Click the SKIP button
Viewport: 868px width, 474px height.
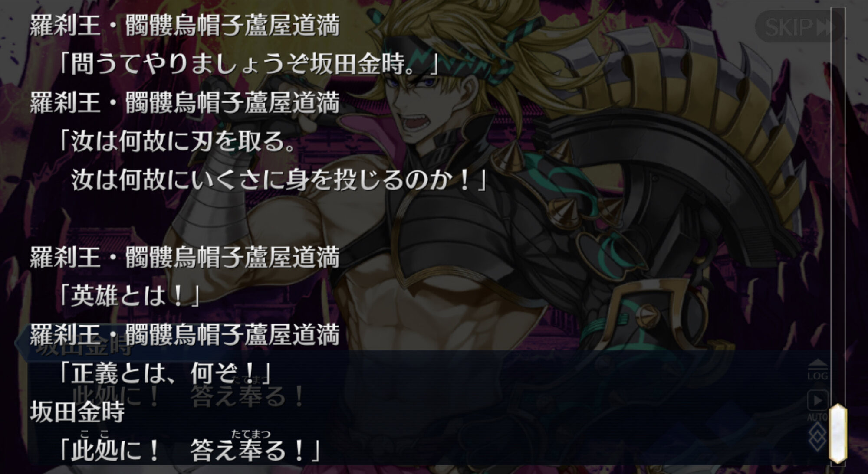coord(798,27)
